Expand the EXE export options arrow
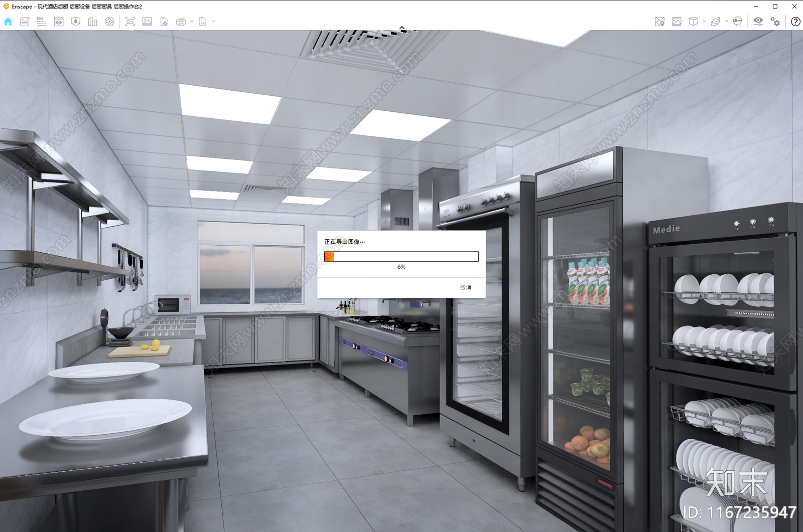 pos(214,22)
